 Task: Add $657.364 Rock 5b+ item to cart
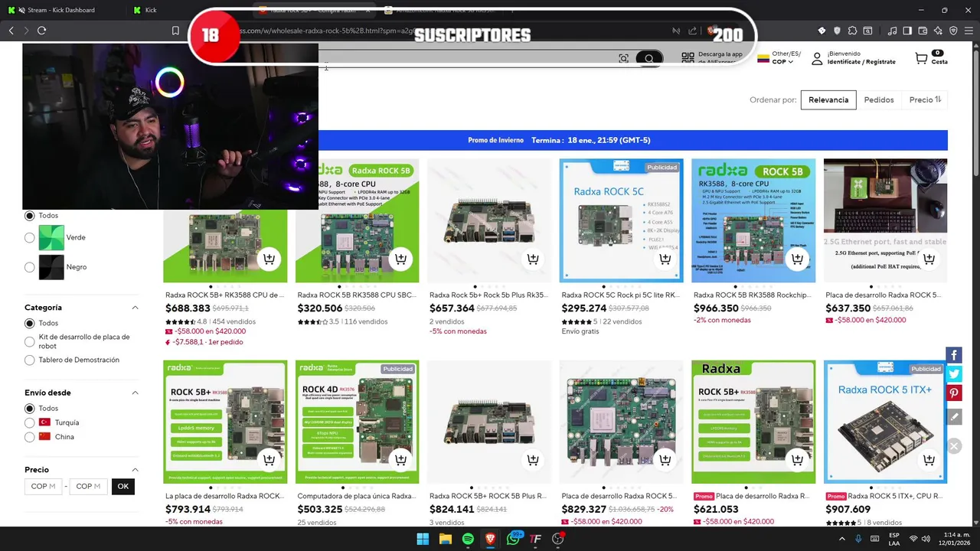pyautogui.click(x=533, y=259)
